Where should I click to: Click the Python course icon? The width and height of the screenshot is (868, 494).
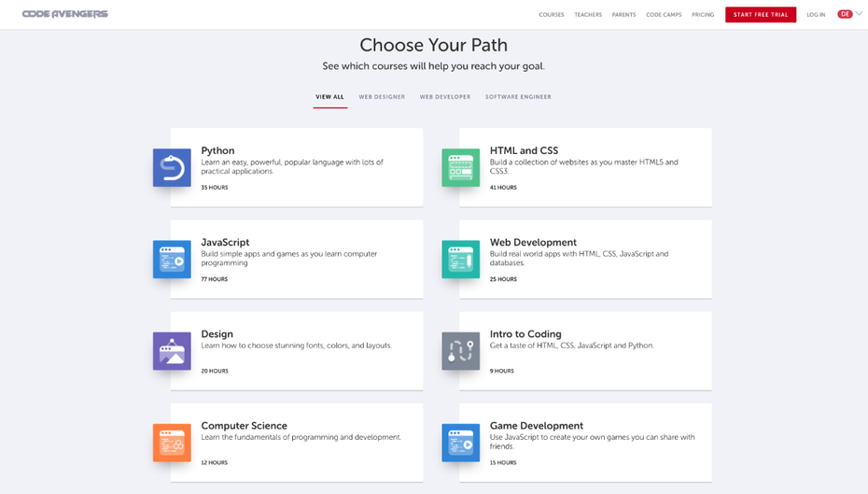[172, 168]
